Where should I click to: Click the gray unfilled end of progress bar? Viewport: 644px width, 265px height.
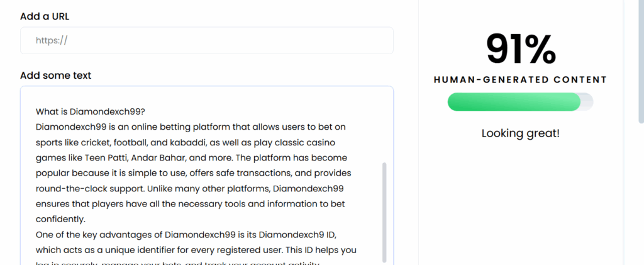tap(587, 102)
